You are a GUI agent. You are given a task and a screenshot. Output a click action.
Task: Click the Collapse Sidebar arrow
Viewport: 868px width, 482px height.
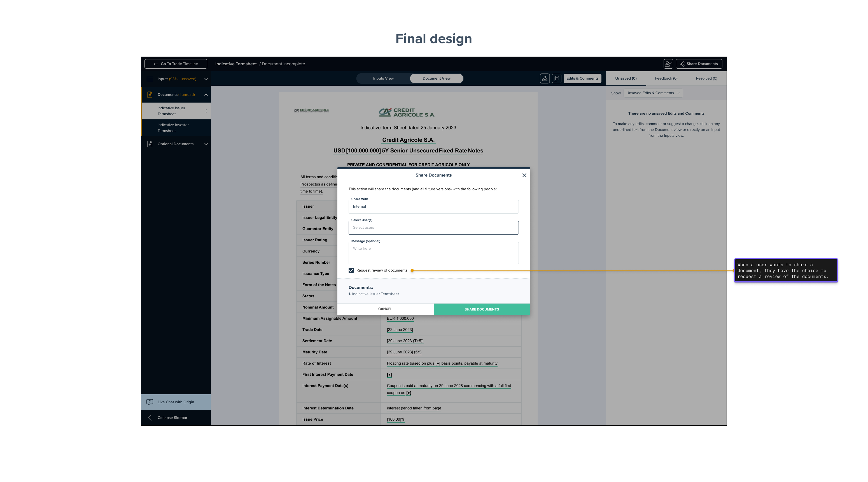click(x=150, y=418)
